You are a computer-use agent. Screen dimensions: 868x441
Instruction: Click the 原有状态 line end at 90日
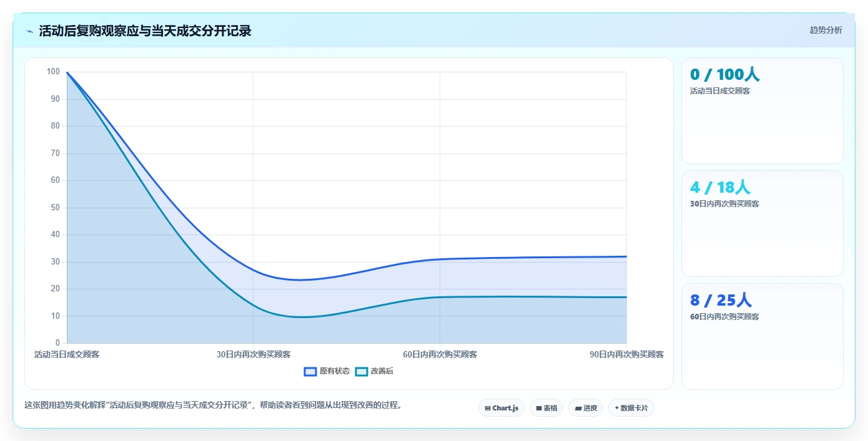pyautogui.click(x=626, y=256)
